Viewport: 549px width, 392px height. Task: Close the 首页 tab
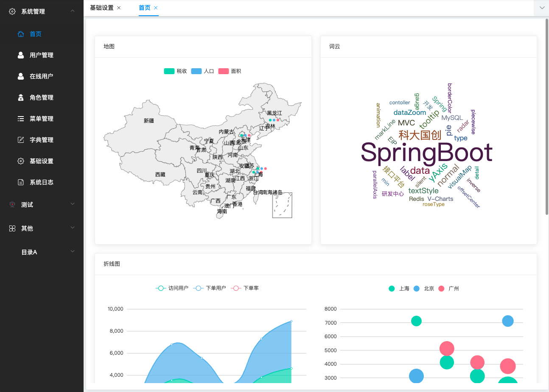[x=156, y=8]
